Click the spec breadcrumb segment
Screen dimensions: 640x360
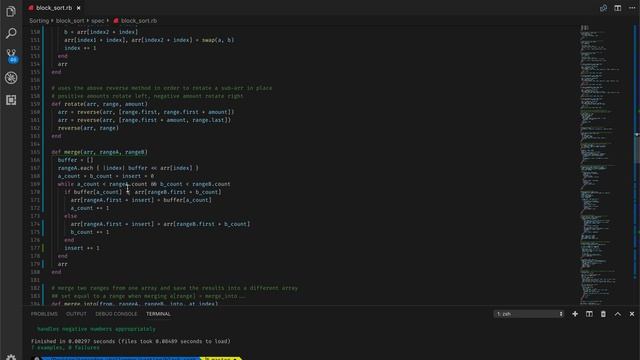[x=98, y=20]
